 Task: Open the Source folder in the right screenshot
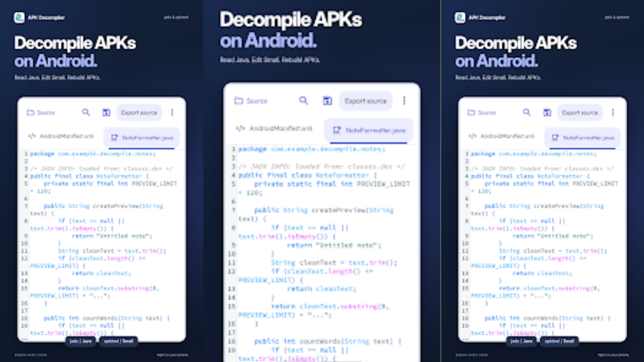point(481,113)
